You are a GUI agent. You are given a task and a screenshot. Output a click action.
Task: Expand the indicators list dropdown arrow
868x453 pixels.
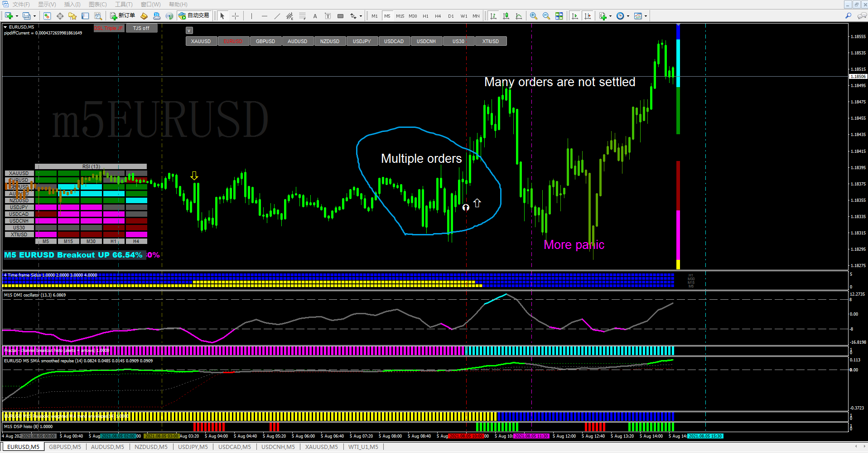[610, 16]
